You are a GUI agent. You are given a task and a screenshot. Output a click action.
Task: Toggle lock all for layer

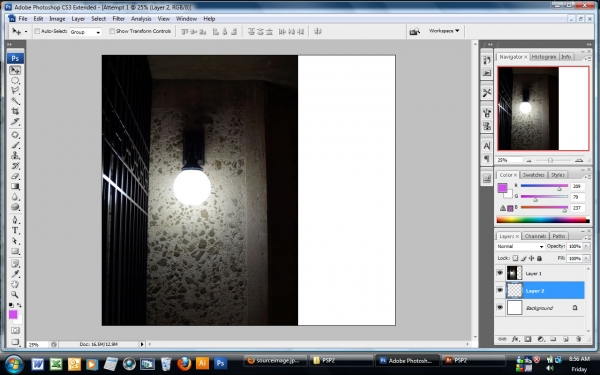pos(540,258)
